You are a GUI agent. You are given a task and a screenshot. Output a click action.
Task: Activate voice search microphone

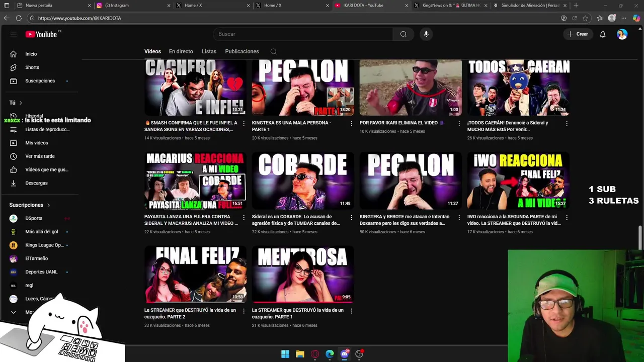pyautogui.click(x=426, y=34)
